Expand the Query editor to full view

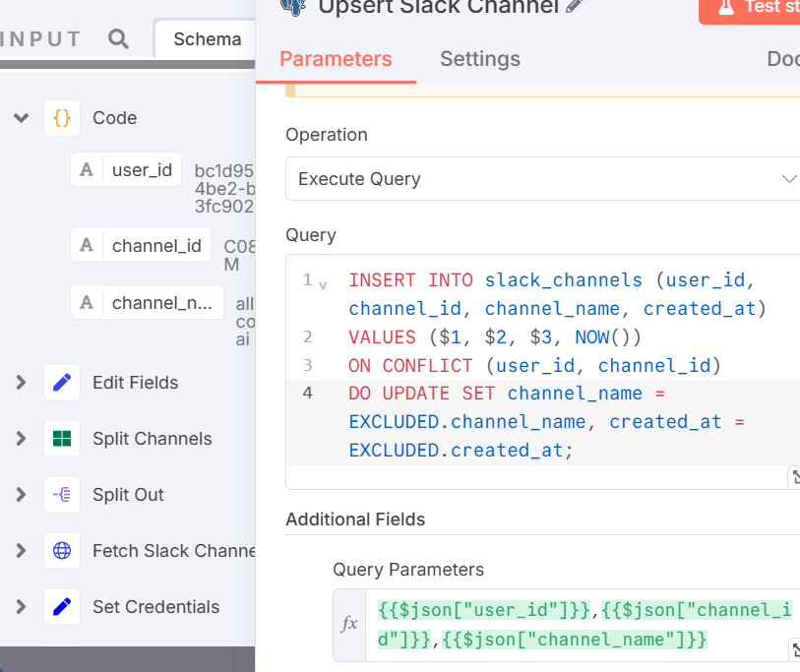(x=794, y=477)
